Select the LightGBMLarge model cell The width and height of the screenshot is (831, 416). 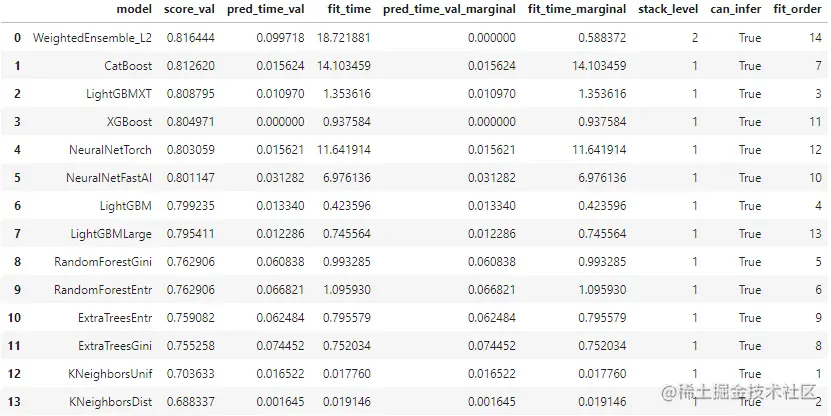(111, 234)
